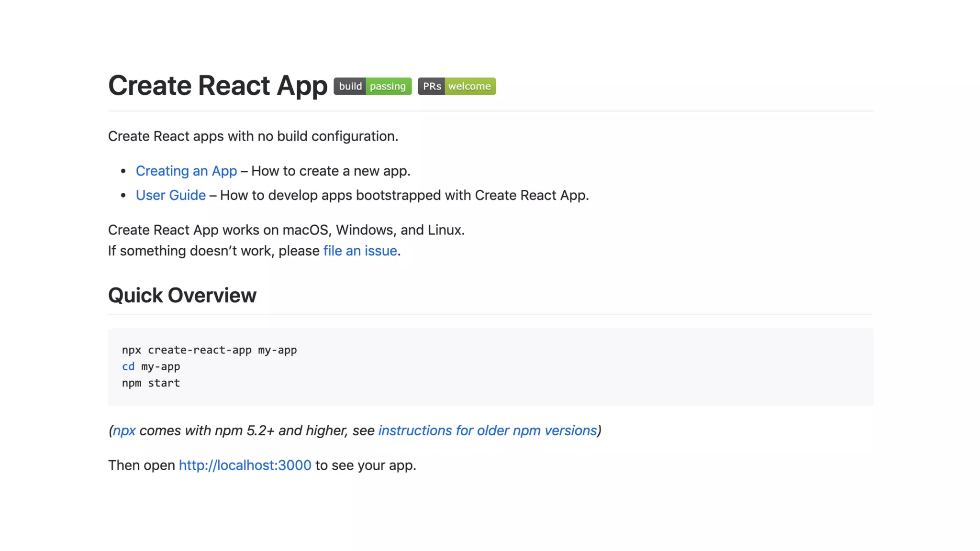The image size is (980, 551).
Task: Click the 'to see your app' text
Action: 366,465
